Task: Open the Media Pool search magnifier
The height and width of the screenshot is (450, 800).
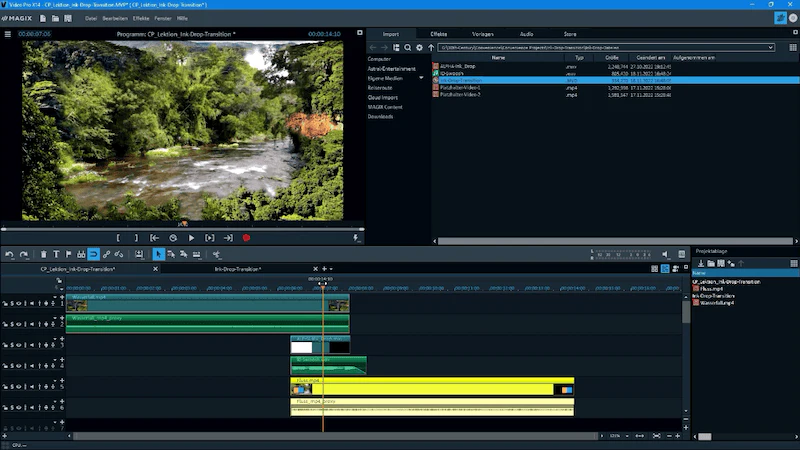Action: pos(408,47)
